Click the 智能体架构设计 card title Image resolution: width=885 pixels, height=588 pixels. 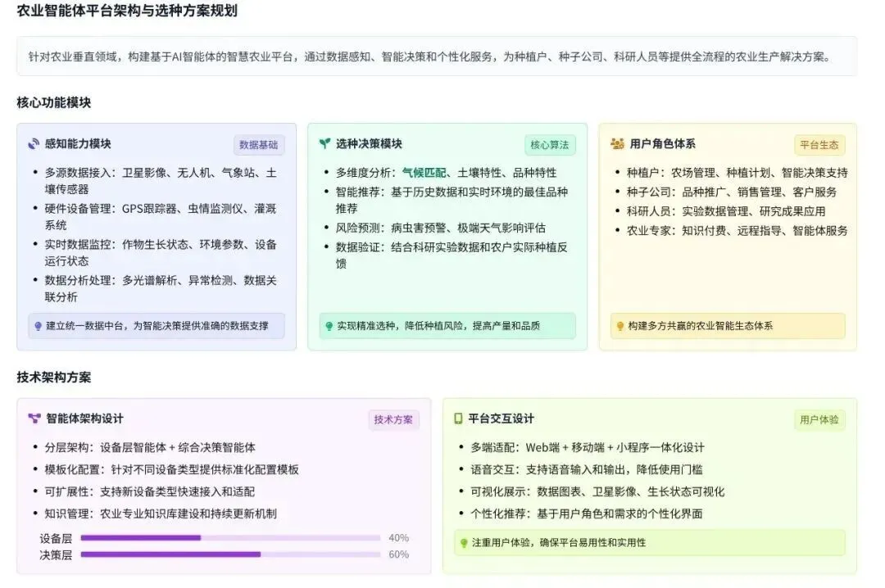coord(84,418)
